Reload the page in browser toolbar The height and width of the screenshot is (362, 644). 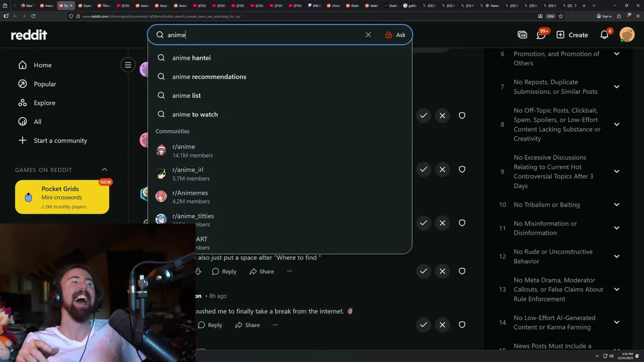point(33,16)
